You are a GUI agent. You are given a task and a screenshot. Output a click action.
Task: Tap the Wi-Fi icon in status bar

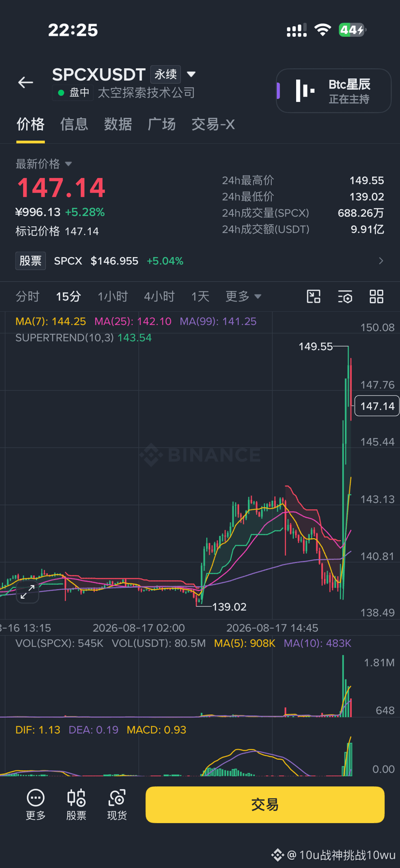(x=322, y=30)
